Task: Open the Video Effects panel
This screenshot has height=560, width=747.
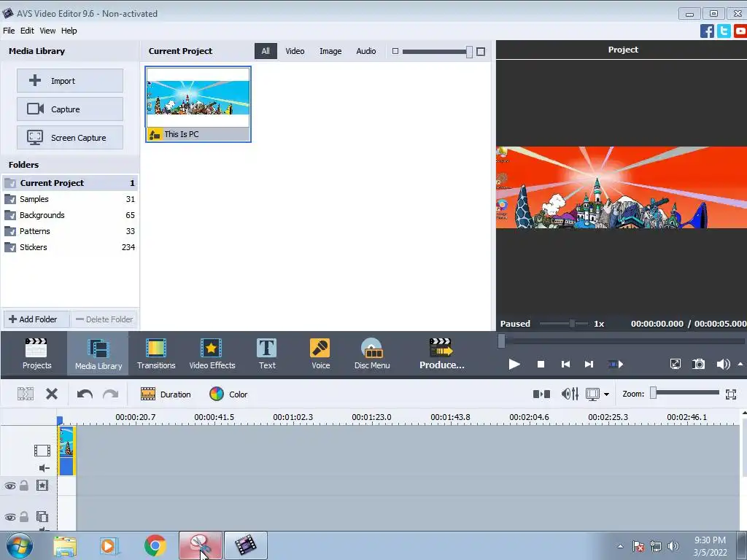Action: pos(212,354)
